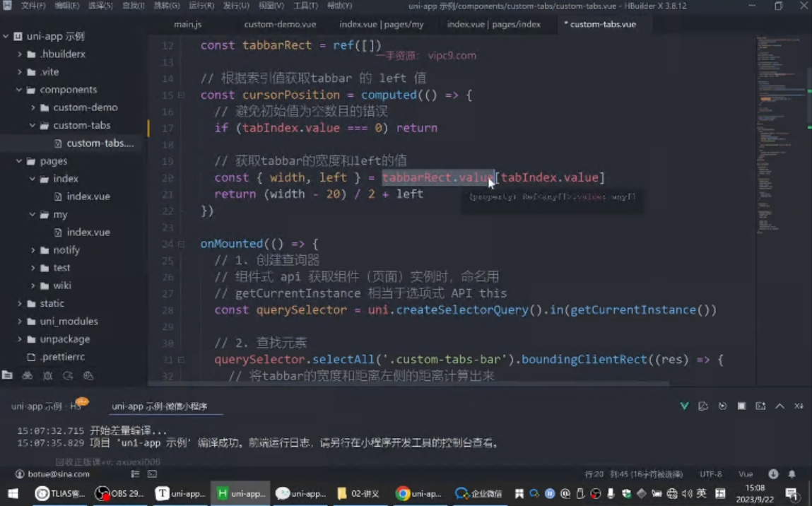The width and height of the screenshot is (812, 506).
Task: Expand the uni_modules folder
Action: pos(19,321)
